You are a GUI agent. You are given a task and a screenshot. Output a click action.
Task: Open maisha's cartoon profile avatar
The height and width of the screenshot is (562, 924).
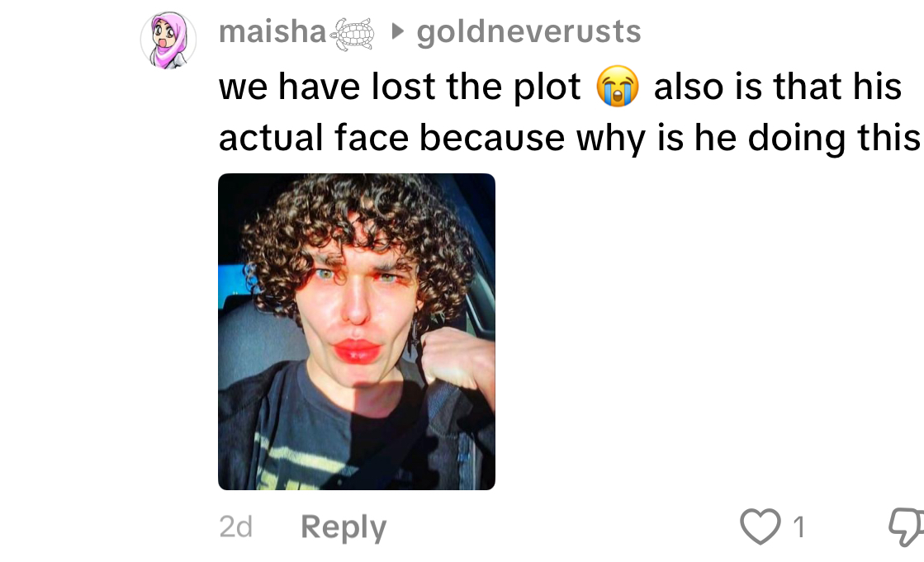168,40
